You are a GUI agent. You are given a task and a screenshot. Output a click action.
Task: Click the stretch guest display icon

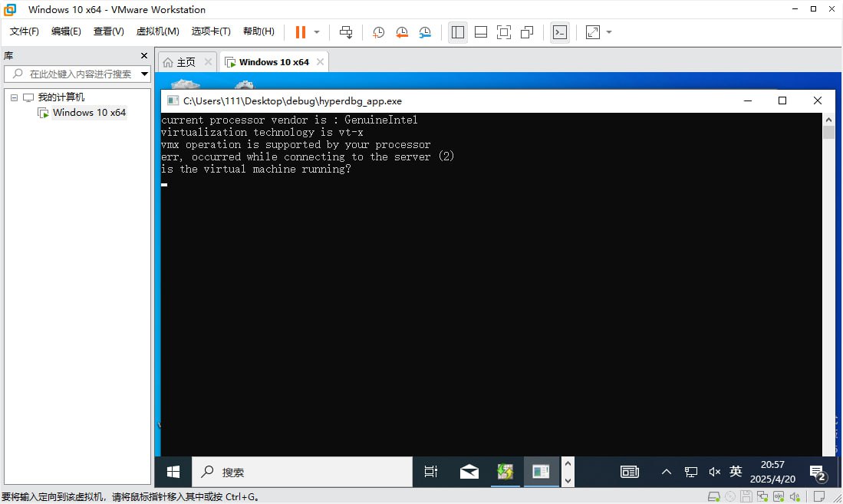592,32
